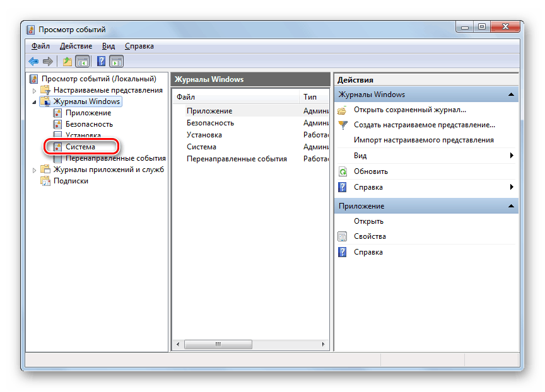The image size is (545, 392).
Task: Open the Файл menu
Action: pos(40,46)
